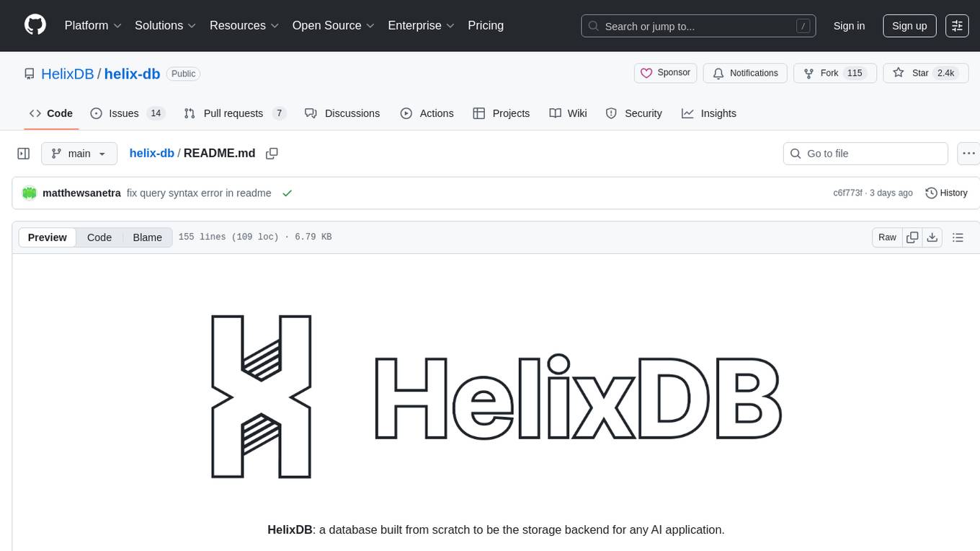Open more file actions ellipsis menu
Screen dimensions: 980x551
point(968,154)
